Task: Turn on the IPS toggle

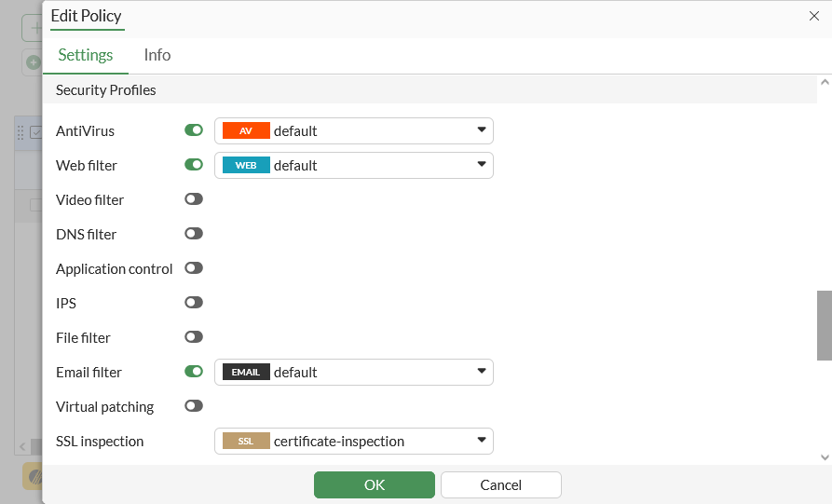Action: coord(194,303)
